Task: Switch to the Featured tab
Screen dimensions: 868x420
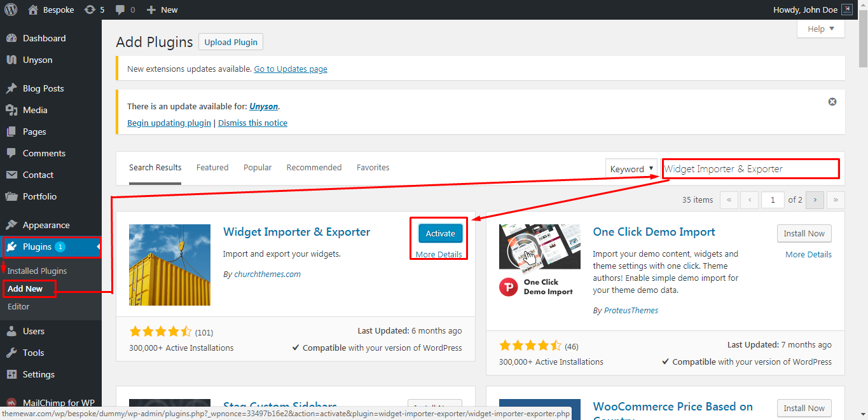Action: click(x=212, y=168)
